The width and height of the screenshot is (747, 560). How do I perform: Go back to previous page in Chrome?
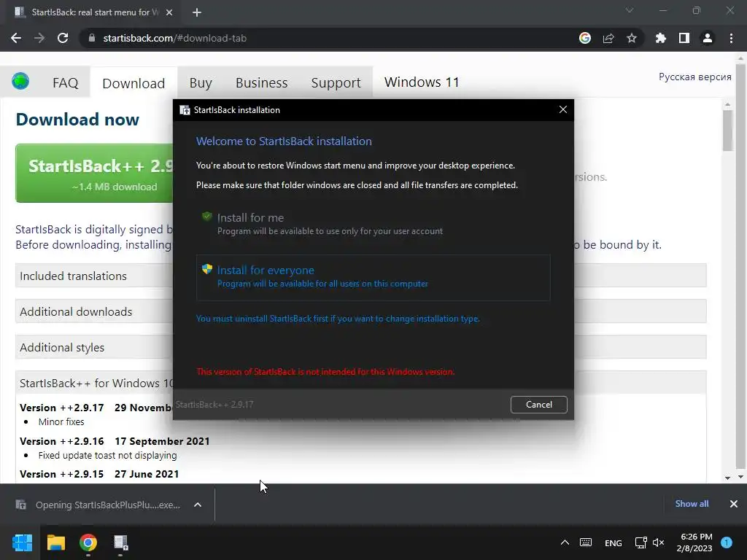16,38
